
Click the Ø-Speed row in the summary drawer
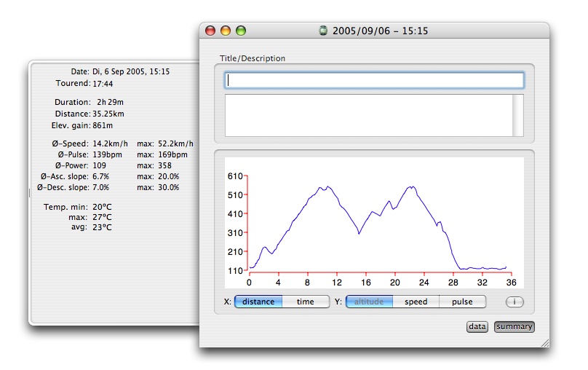(x=116, y=143)
